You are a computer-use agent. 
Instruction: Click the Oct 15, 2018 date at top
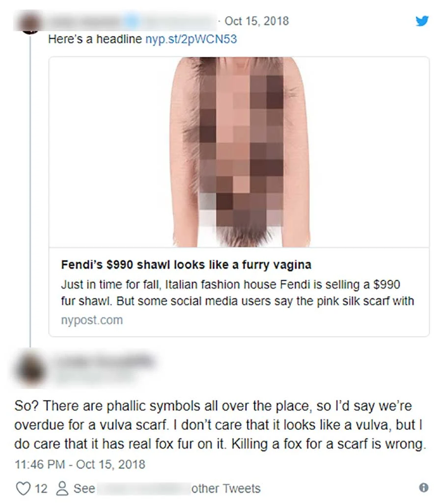coord(257,21)
